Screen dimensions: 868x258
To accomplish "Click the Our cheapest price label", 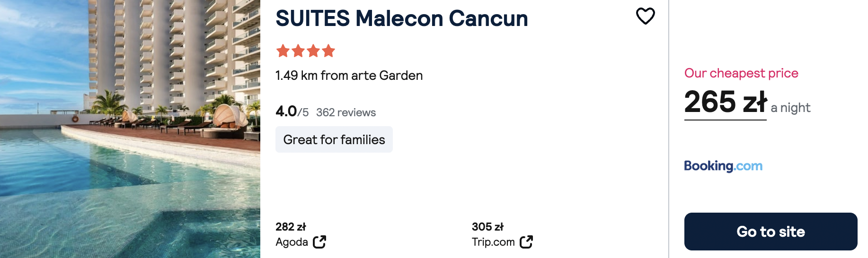I will 741,73.
